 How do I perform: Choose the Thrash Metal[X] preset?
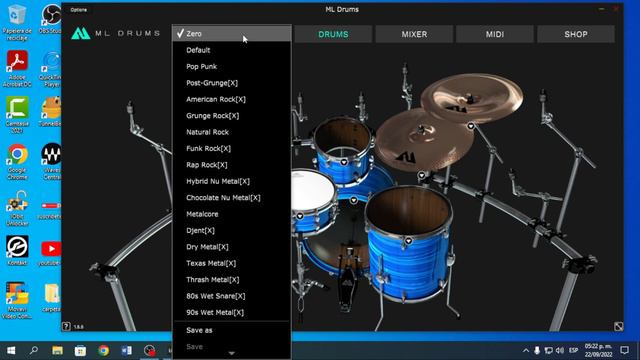(231, 279)
